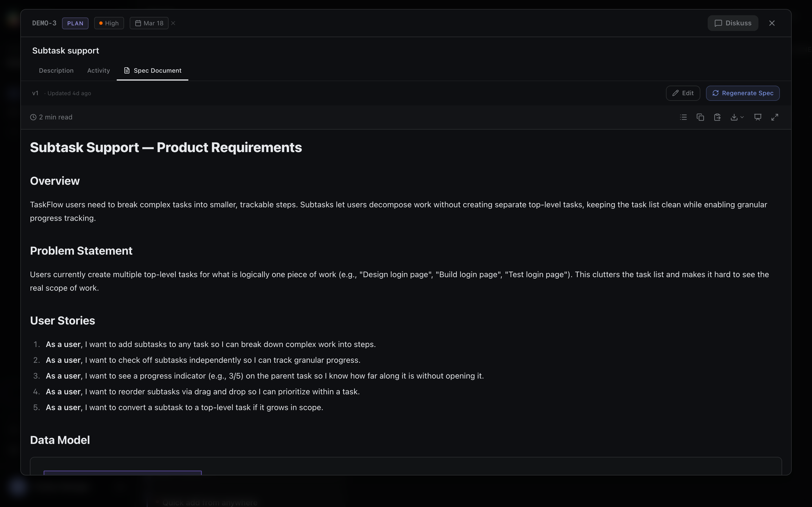Start presentation mode for the spec
Viewport: 812px width, 507px height.
pos(758,117)
